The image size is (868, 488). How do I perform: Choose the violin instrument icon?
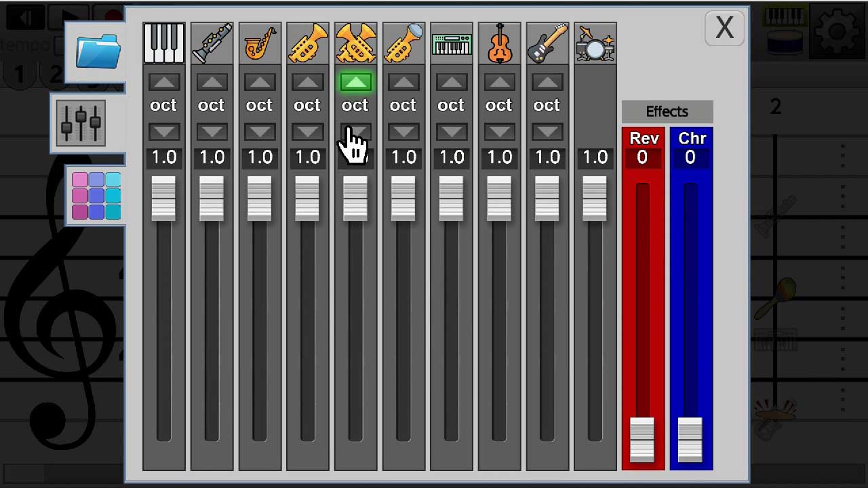tap(499, 43)
